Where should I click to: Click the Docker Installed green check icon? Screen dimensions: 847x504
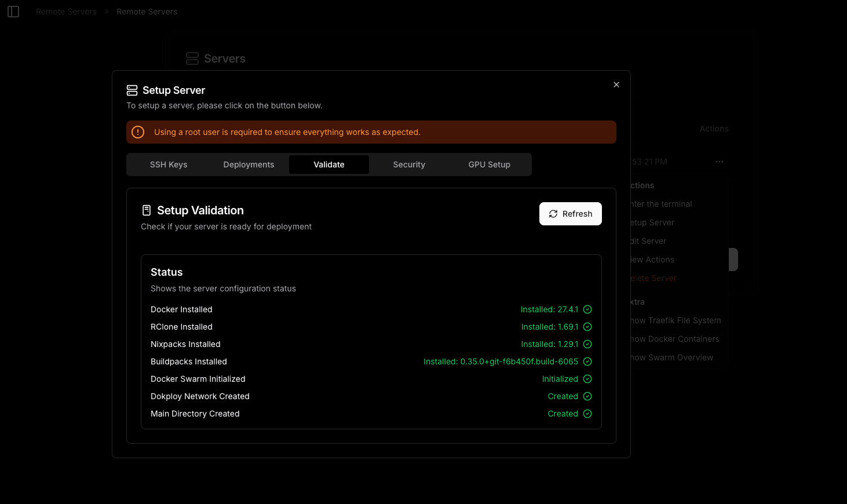(587, 309)
